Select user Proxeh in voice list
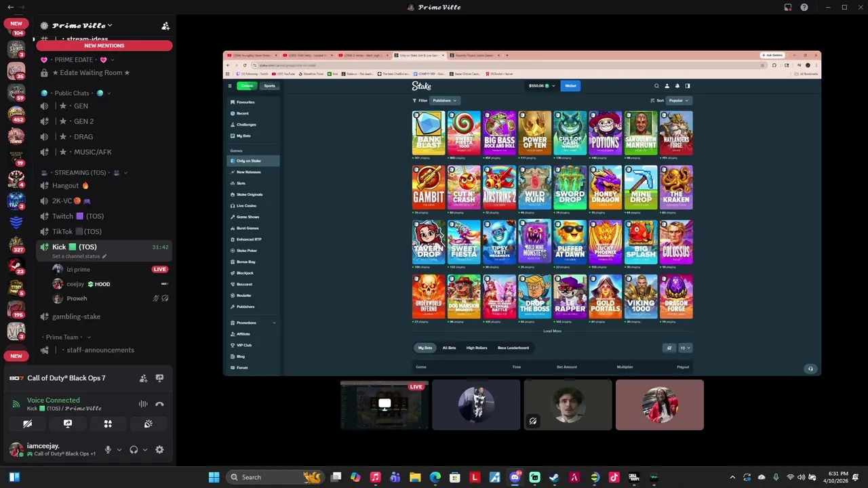The height and width of the screenshot is (488, 868). (x=110, y=298)
